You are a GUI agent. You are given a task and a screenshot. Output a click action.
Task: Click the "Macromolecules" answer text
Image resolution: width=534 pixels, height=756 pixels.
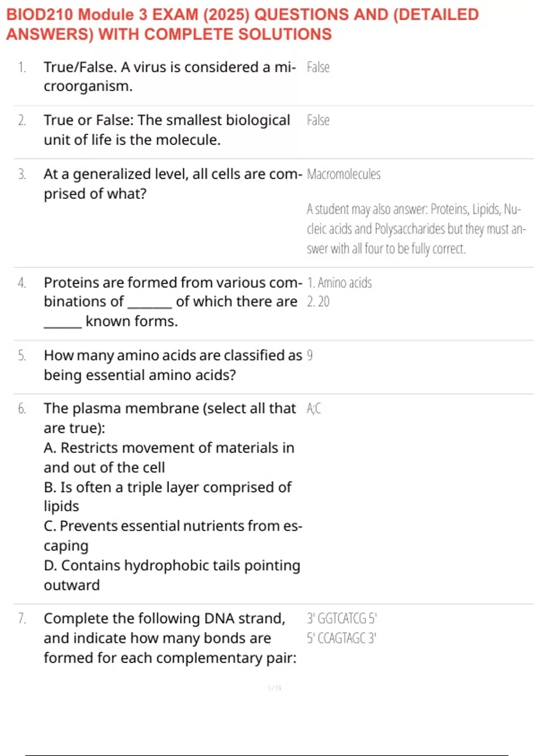coord(344,174)
